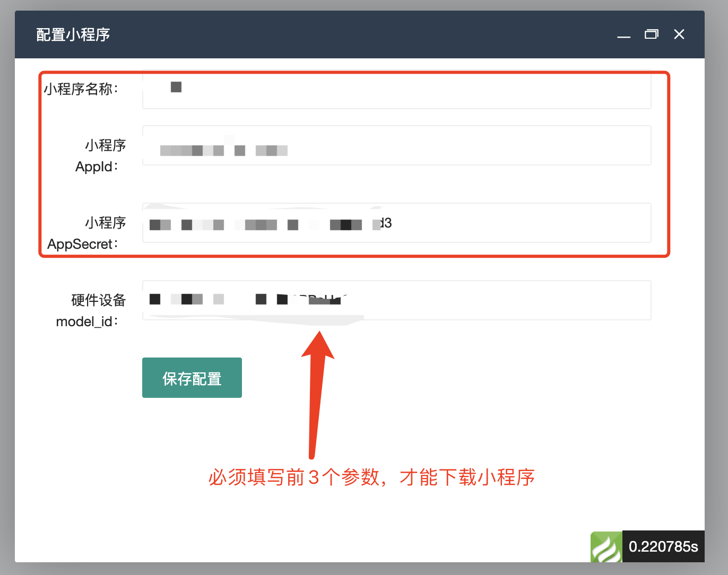Select the 小程序 AppSecret input field
The width and height of the screenshot is (728, 575).
click(x=504, y=223)
